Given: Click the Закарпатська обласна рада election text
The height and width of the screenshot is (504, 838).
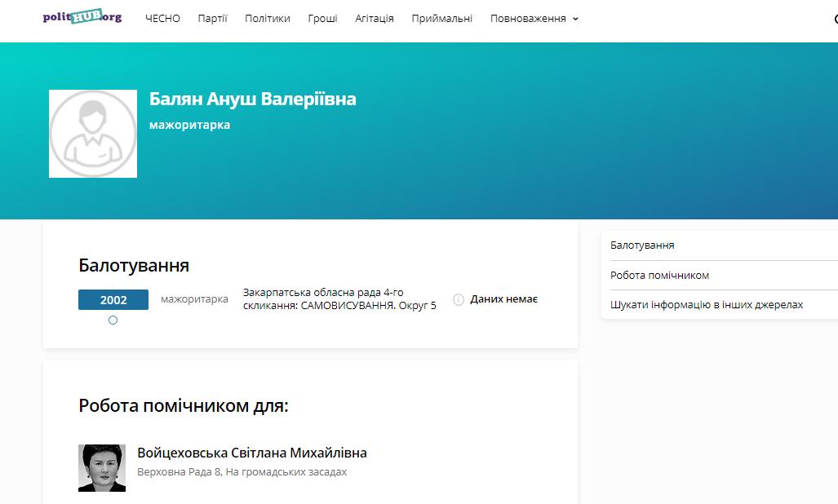Looking at the screenshot, I should pos(339,299).
